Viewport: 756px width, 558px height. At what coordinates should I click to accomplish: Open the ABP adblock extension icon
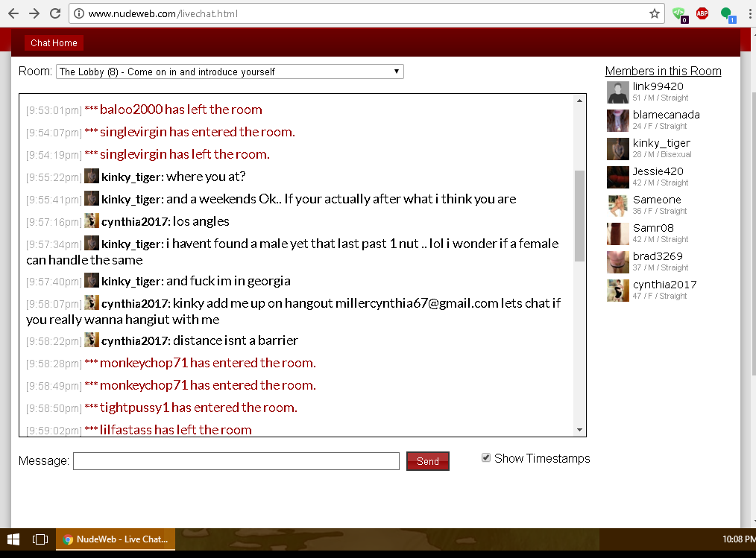[x=702, y=13]
